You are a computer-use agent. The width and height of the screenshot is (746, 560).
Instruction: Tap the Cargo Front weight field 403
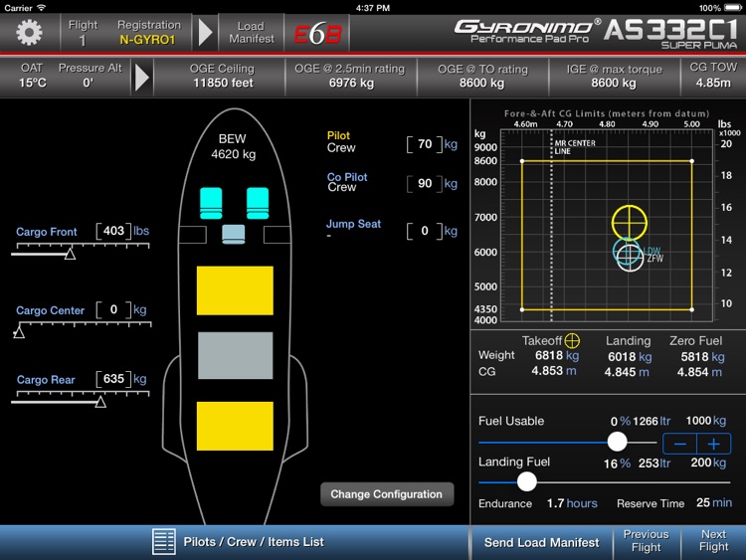pos(113,231)
